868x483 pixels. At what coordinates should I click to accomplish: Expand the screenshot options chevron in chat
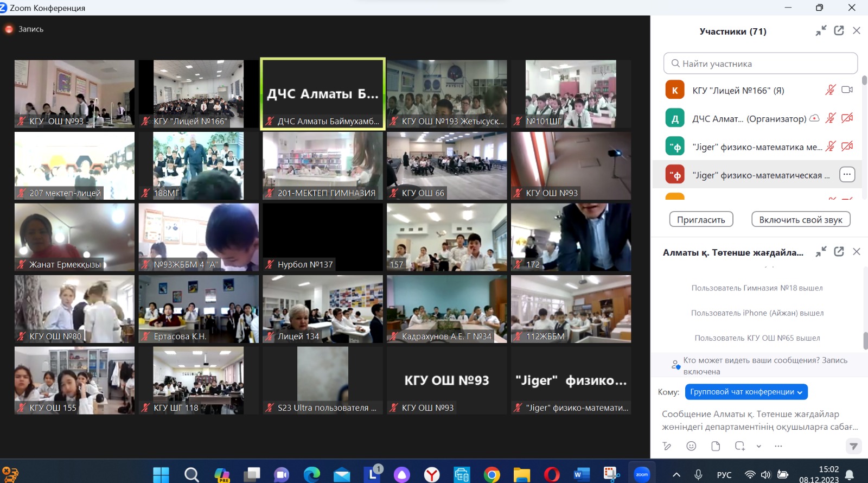(759, 447)
